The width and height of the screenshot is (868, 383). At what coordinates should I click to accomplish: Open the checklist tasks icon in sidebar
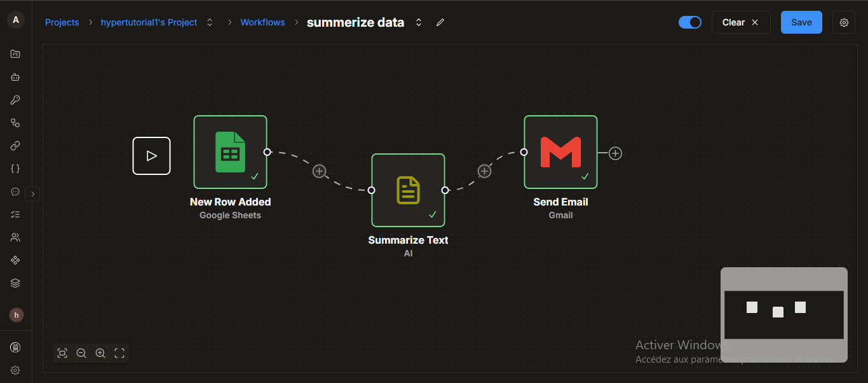click(x=15, y=214)
